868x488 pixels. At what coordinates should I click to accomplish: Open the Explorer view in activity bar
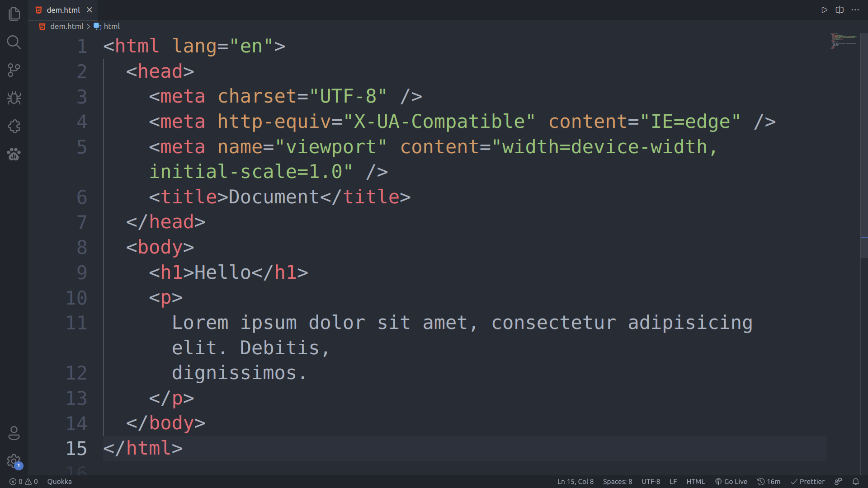pos(14,14)
